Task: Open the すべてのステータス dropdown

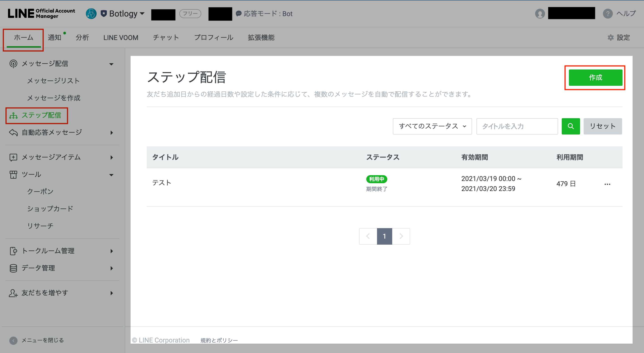Action: click(x=432, y=126)
